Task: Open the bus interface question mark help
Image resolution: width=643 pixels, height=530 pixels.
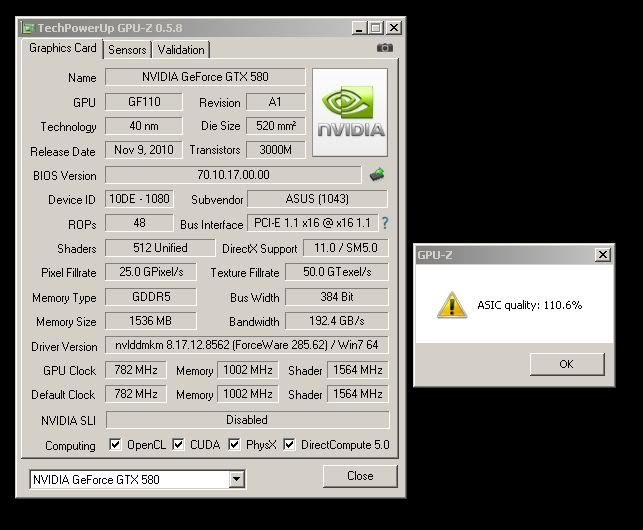Action: [x=385, y=223]
